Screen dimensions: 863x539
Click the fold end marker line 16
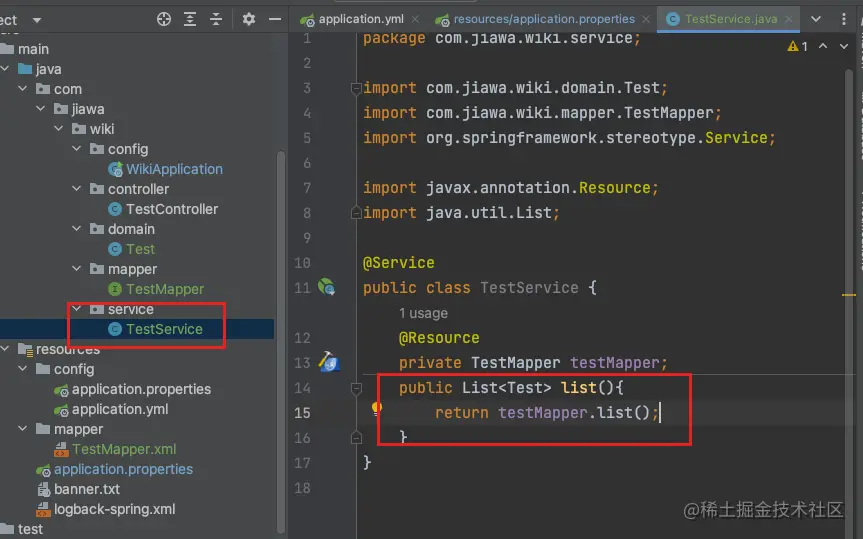tap(356, 438)
